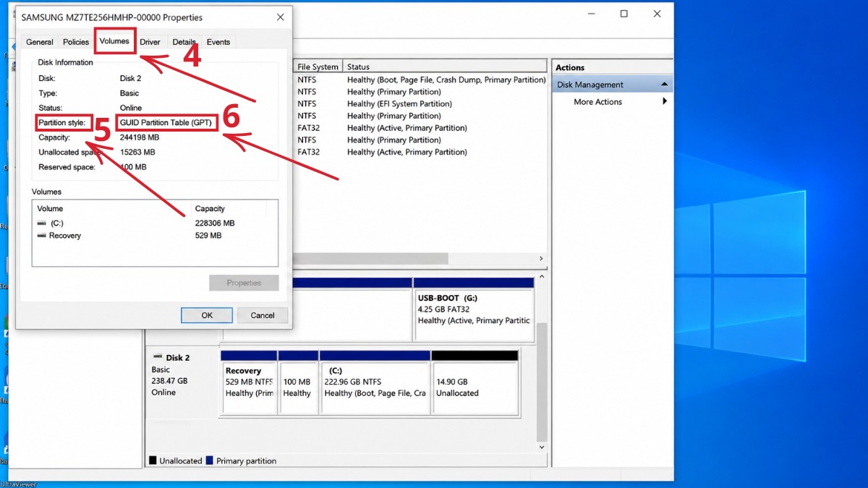Viewport: 868px width, 488px height.
Task: Switch to the General tab
Action: coord(40,42)
